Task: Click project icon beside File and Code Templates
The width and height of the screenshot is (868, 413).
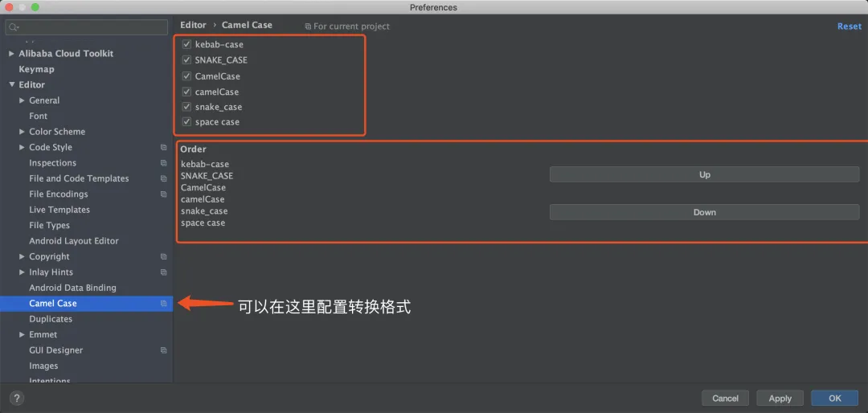Action: (x=163, y=178)
